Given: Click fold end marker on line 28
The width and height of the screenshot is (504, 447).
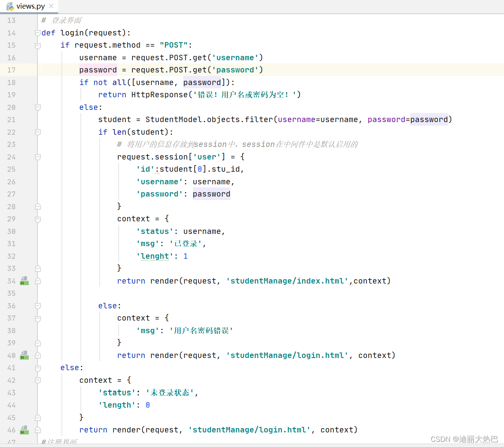Looking at the screenshot, I should [x=38, y=206].
